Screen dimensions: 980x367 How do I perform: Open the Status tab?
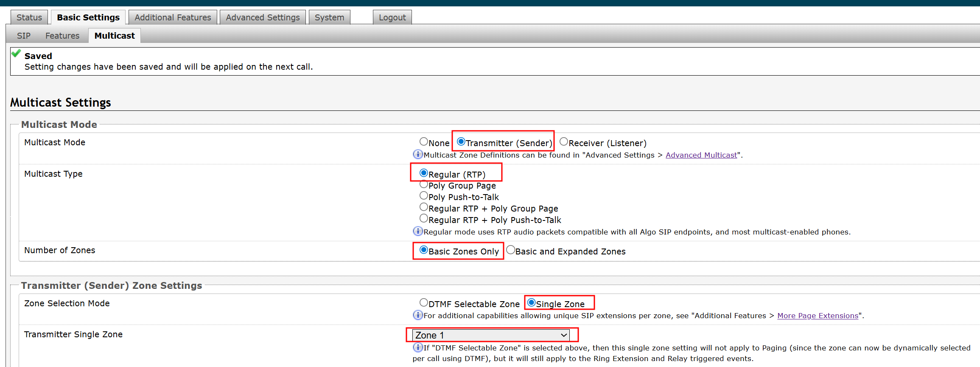click(x=29, y=17)
